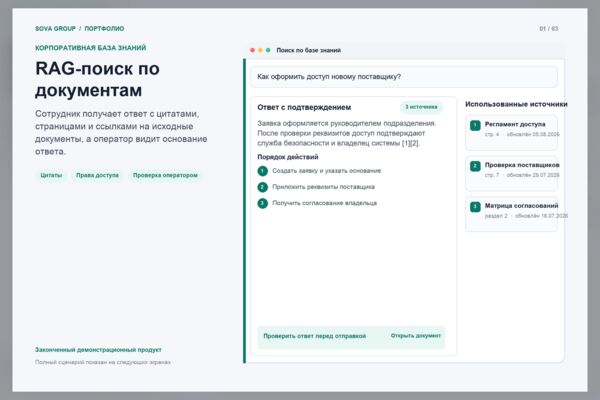Click step 1 number icon Создать заявку

262,171
